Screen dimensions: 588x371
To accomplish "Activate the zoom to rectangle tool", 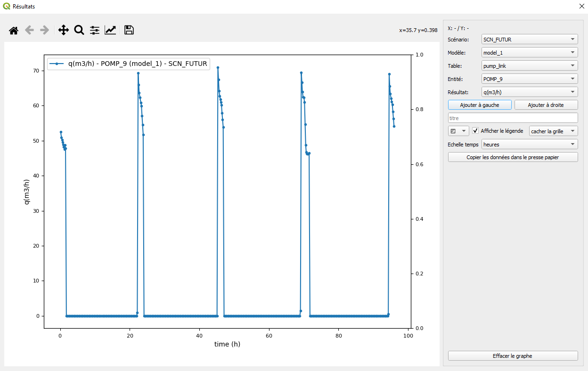I will coord(79,30).
